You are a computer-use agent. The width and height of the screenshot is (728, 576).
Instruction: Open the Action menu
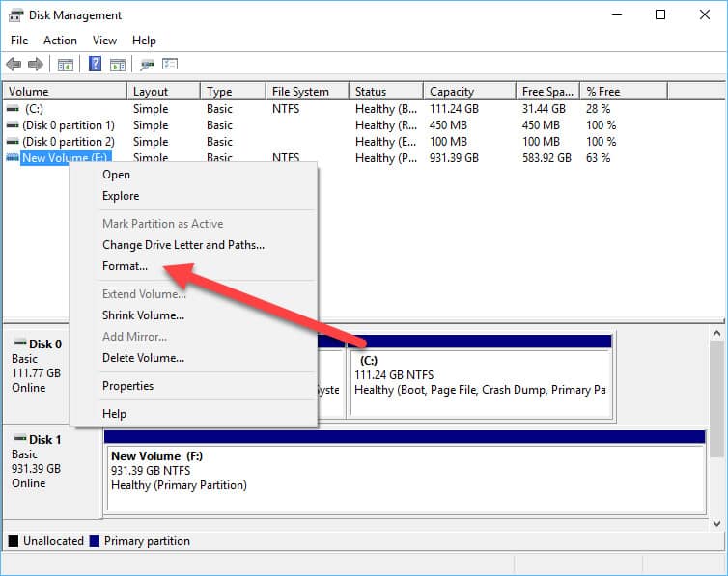61,41
